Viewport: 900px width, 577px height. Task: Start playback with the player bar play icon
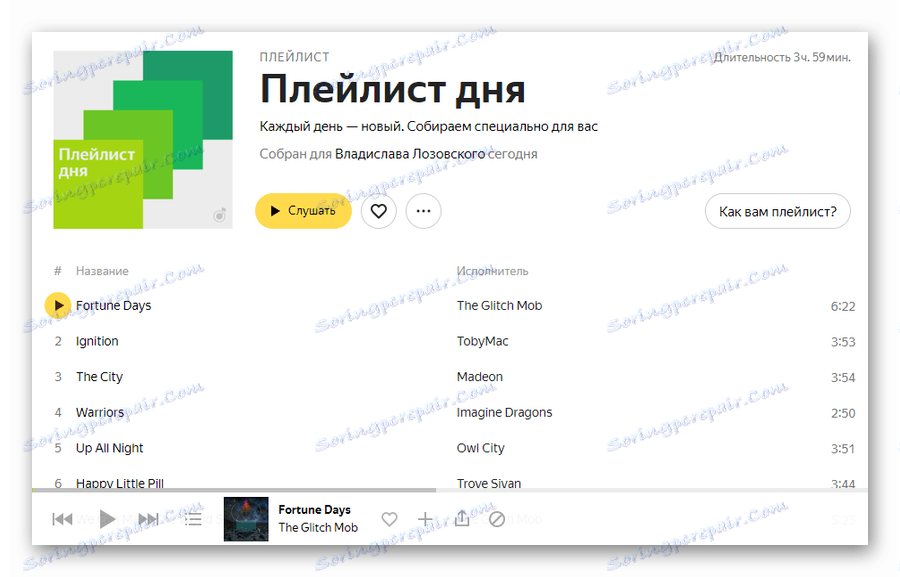click(107, 519)
